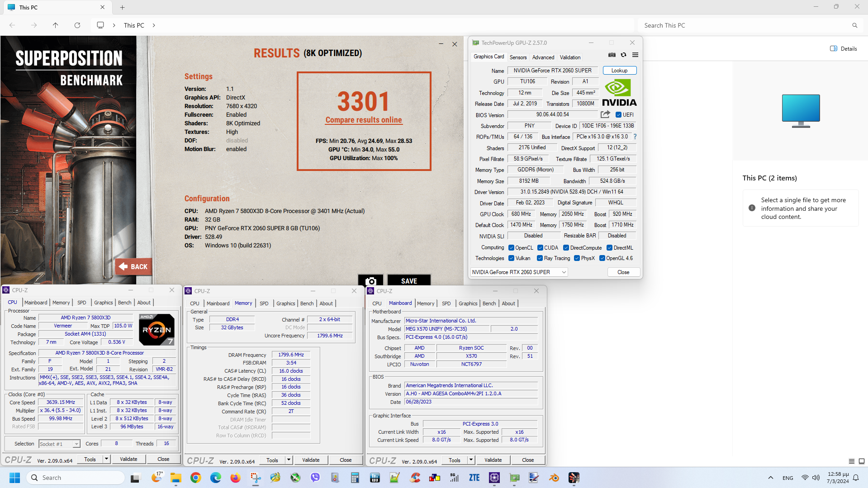Open the Details pane in File Explorer
The height and width of the screenshot is (488, 868).
pos(844,48)
